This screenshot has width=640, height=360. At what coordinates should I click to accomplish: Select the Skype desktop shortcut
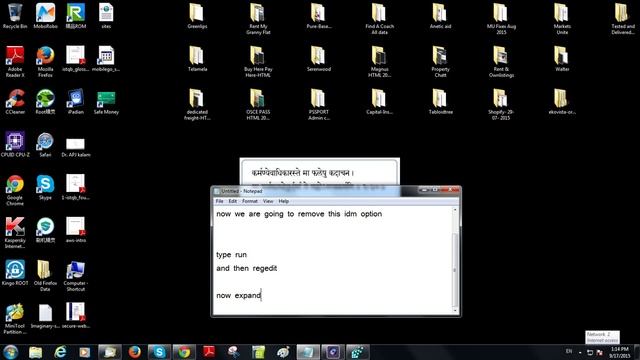pyautogui.click(x=45, y=187)
